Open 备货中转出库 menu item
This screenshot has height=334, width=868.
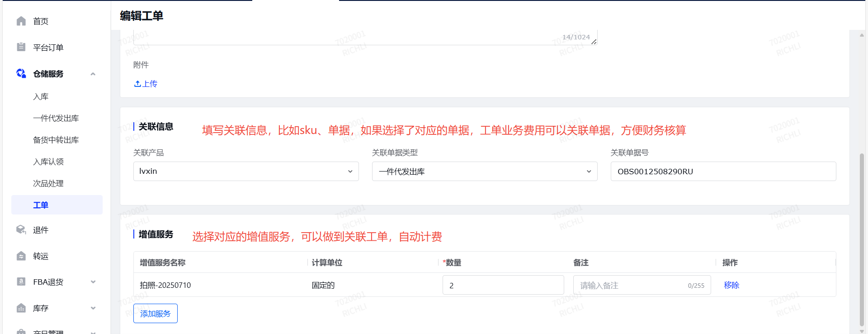pos(56,140)
